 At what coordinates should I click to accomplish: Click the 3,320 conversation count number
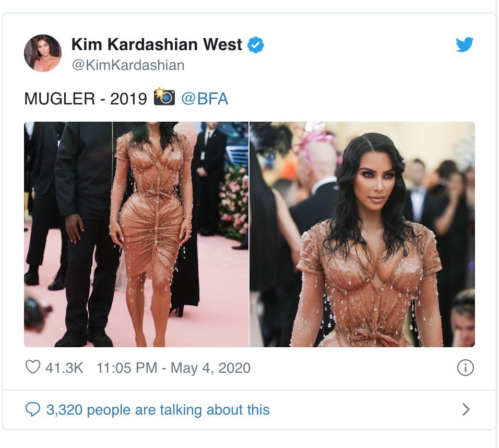click(65, 410)
